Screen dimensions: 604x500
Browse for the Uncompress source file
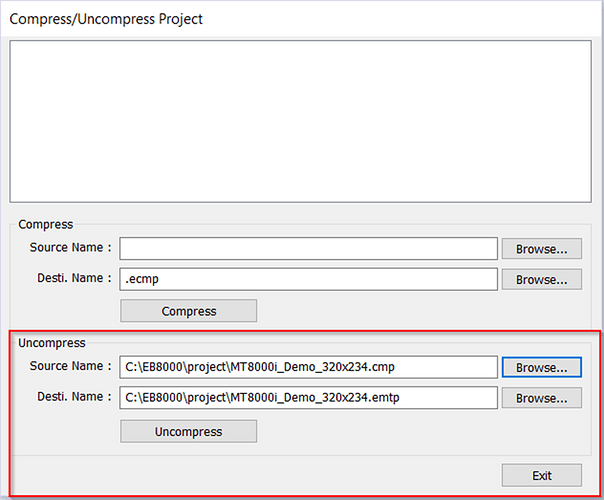click(541, 367)
